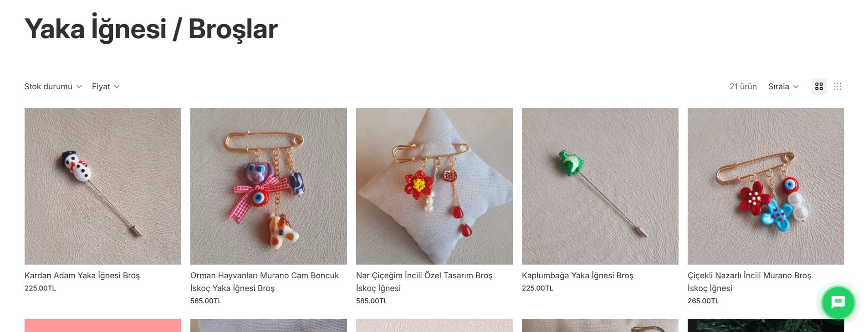Viewport: 868px width, 332px height.
Task: Click the 21 ürün product count
Action: click(x=743, y=87)
